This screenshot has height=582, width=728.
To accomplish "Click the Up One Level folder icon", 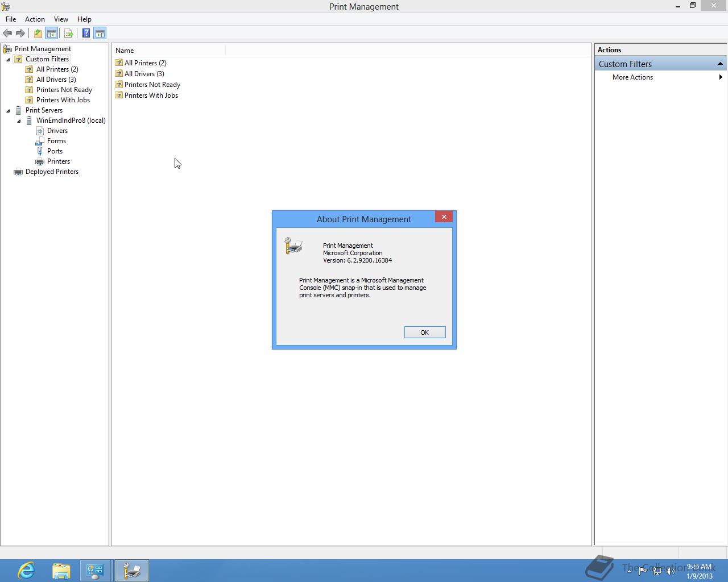I will click(x=38, y=34).
